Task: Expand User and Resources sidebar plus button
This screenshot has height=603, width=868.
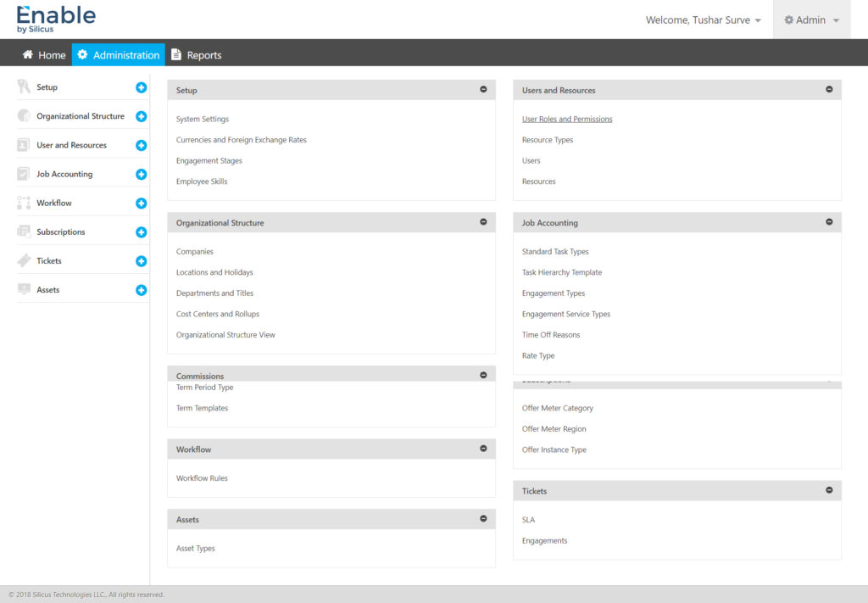Action: coord(142,145)
